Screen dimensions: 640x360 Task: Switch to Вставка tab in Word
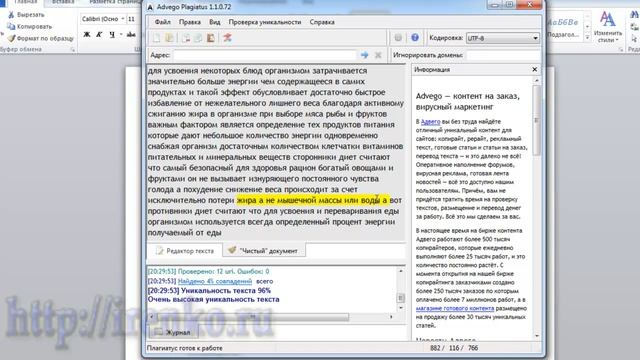coord(63,2)
